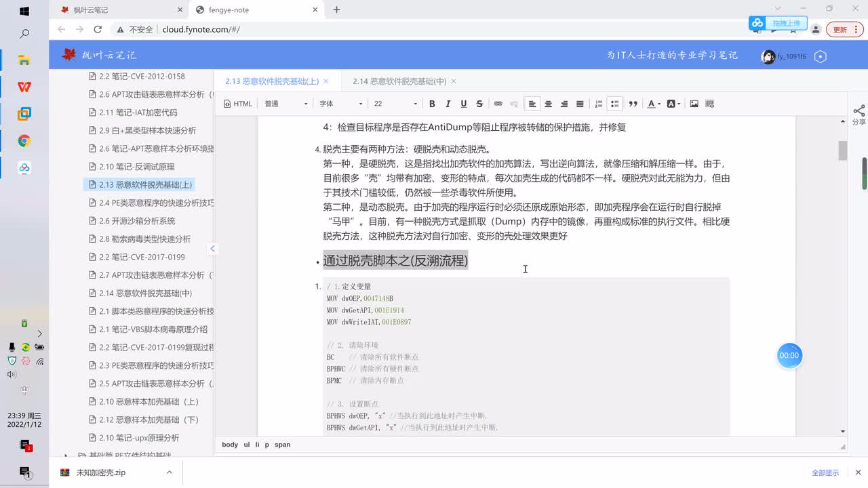This screenshot has height=488, width=868.
Task: Click the 'span' element in path bar
Action: click(x=283, y=445)
